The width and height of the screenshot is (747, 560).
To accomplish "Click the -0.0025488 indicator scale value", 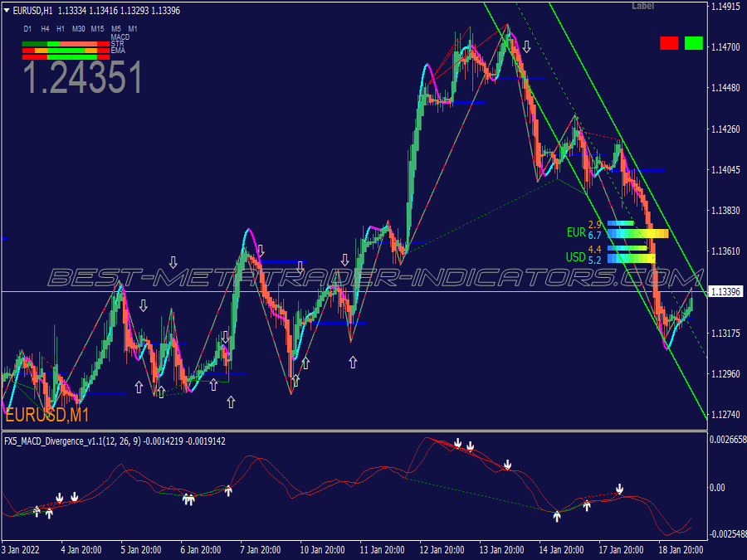I will coord(728,534).
